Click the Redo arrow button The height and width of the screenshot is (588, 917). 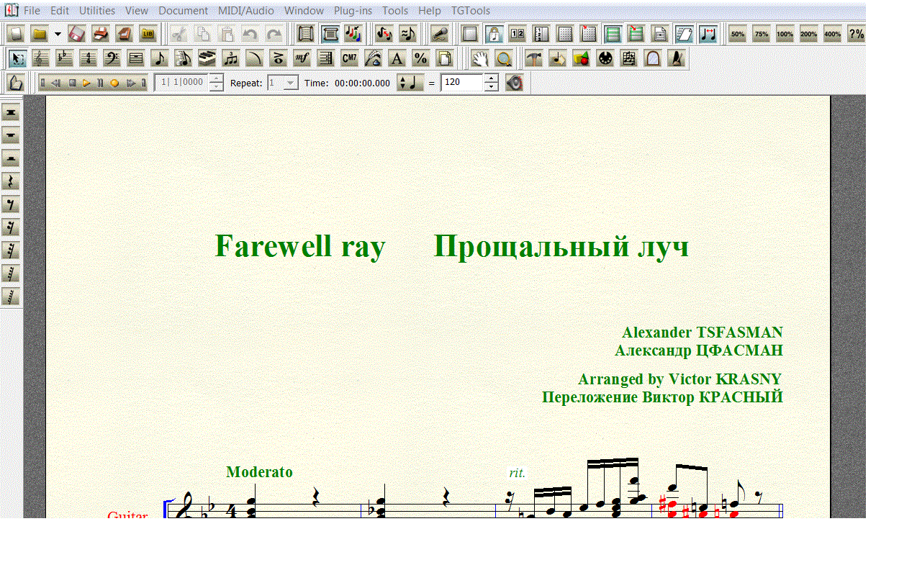click(274, 34)
